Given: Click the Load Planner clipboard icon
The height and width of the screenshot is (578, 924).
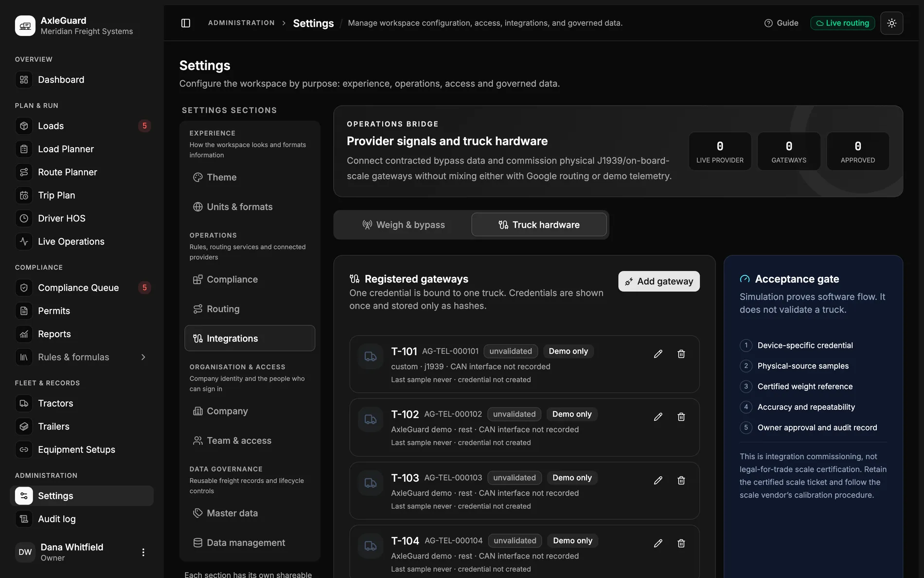Looking at the screenshot, I should 24,149.
